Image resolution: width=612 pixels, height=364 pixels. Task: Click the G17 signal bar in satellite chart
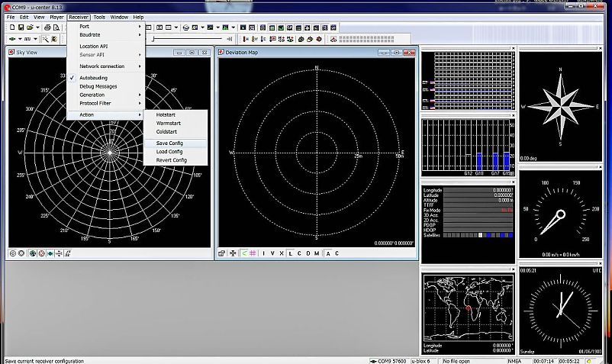coord(495,161)
